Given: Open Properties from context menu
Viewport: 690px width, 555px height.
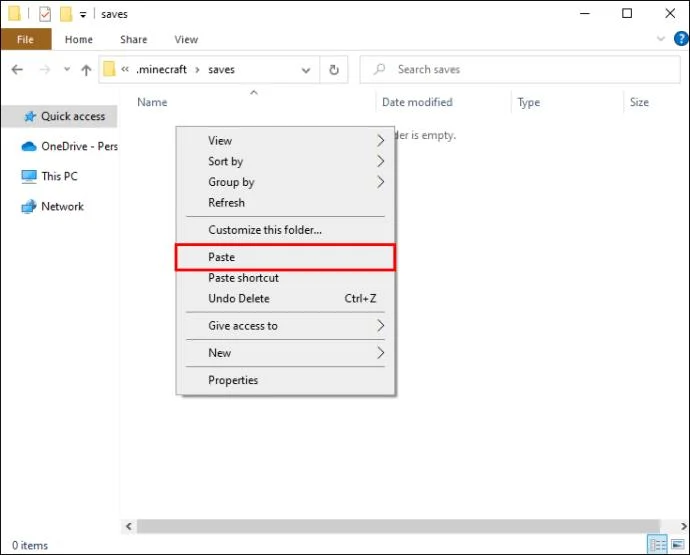Looking at the screenshot, I should 285,380.
